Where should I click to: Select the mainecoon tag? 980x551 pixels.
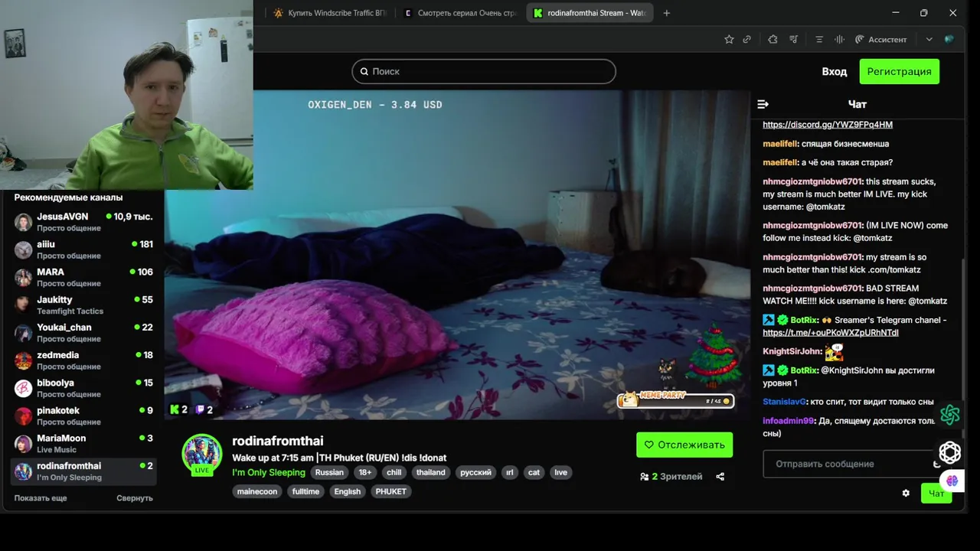coord(257,491)
